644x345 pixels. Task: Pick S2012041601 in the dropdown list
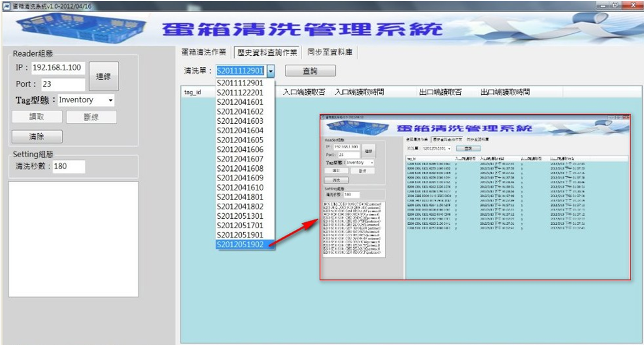(240, 102)
